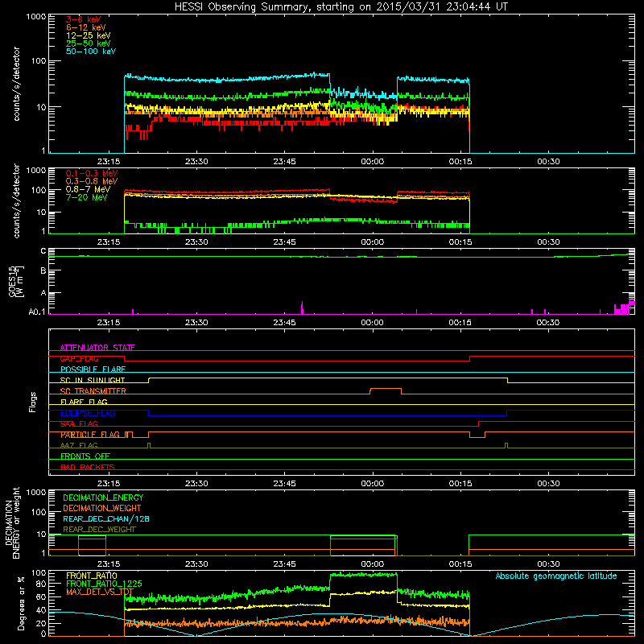Pick the FRONTS_OFF flag label
This screenshot has height=644, width=644.
pyautogui.click(x=85, y=456)
